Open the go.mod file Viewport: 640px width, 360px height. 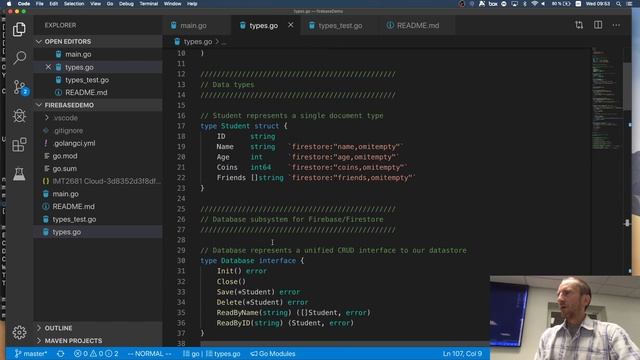98,156
